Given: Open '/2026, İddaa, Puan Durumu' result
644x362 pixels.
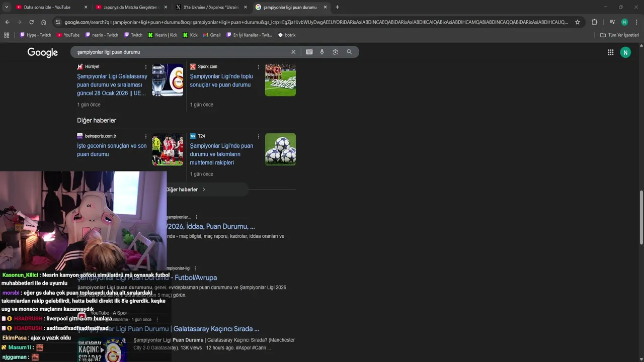Looking at the screenshot, I should coord(211,226).
